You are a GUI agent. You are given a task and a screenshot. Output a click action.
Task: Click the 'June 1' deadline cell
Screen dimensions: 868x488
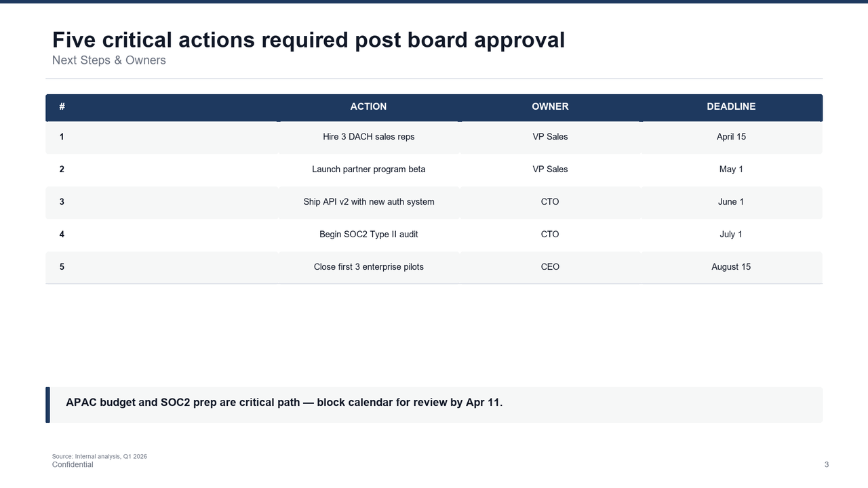(x=731, y=202)
